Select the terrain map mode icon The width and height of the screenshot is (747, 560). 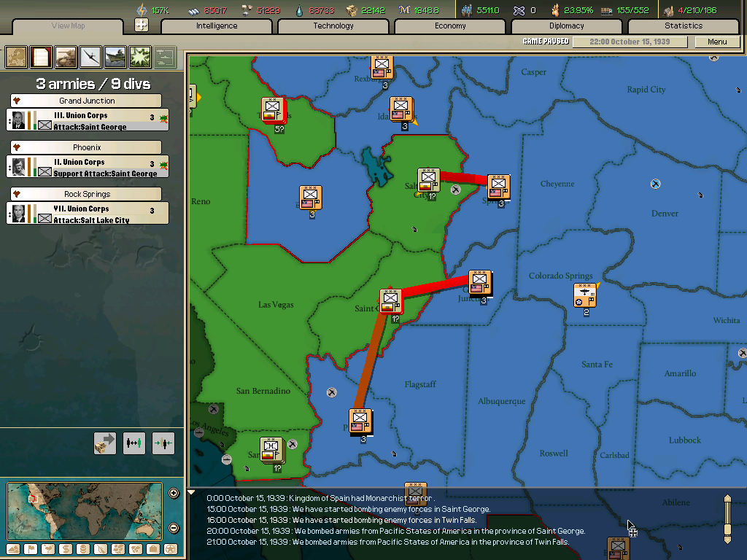coord(13,548)
